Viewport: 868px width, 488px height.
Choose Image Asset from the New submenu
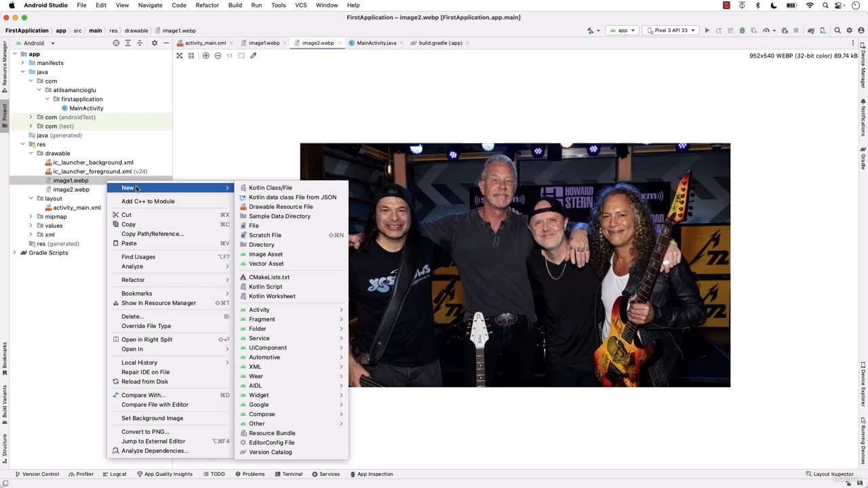click(x=265, y=254)
